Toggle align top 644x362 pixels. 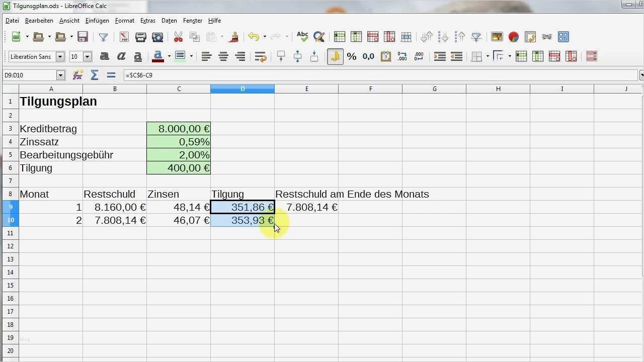click(281, 57)
